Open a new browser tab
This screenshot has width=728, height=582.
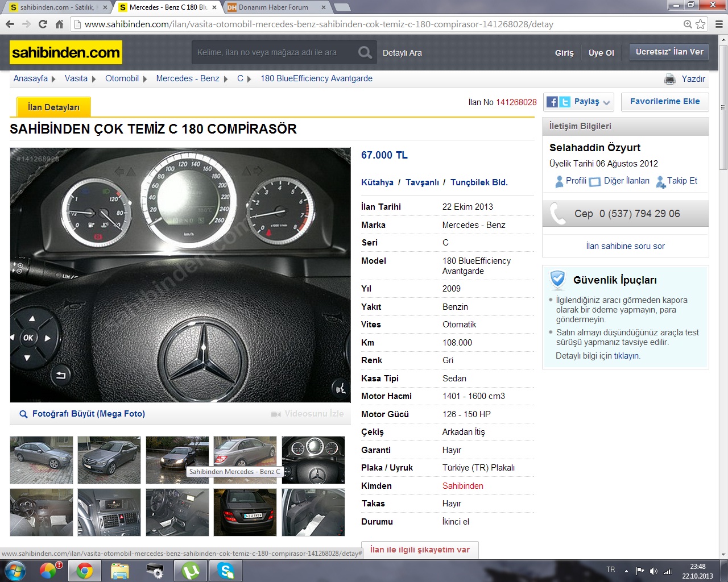point(341,7)
